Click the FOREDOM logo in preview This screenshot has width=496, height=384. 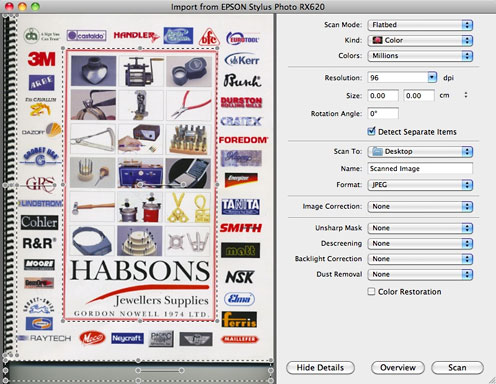(x=243, y=140)
